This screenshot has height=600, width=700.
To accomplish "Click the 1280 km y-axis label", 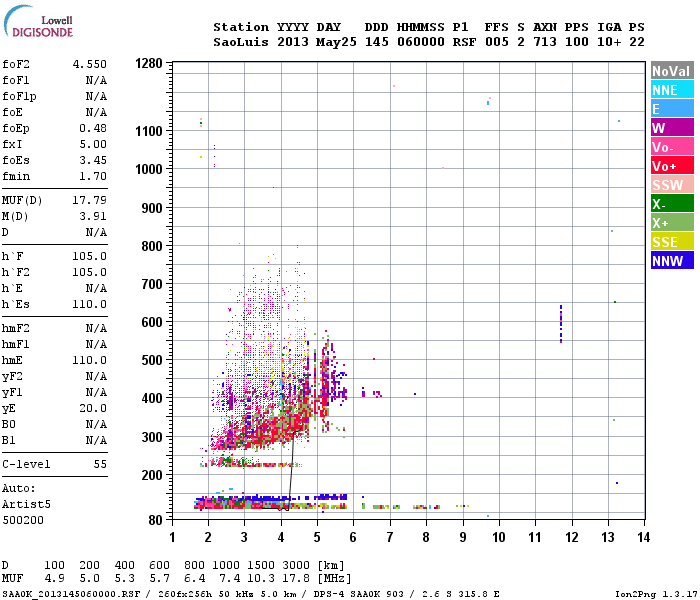I will [x=149, y=63].
